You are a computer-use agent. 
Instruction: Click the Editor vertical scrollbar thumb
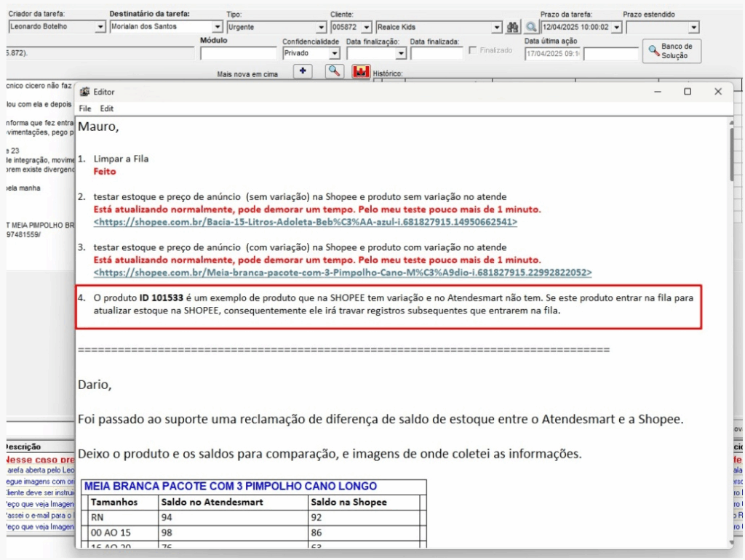(x=731, y=154)
